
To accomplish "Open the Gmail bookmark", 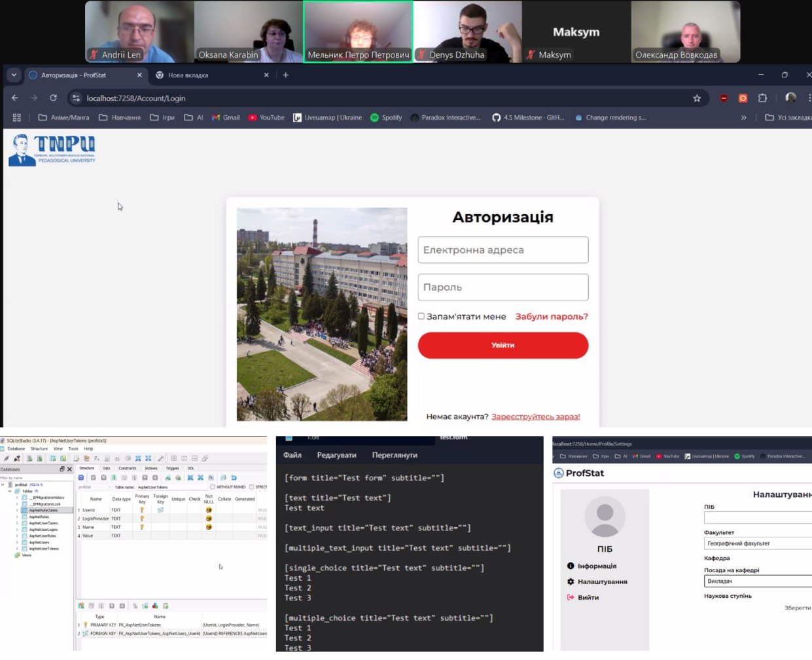I will pyautogui.click(x=226, y=118).
